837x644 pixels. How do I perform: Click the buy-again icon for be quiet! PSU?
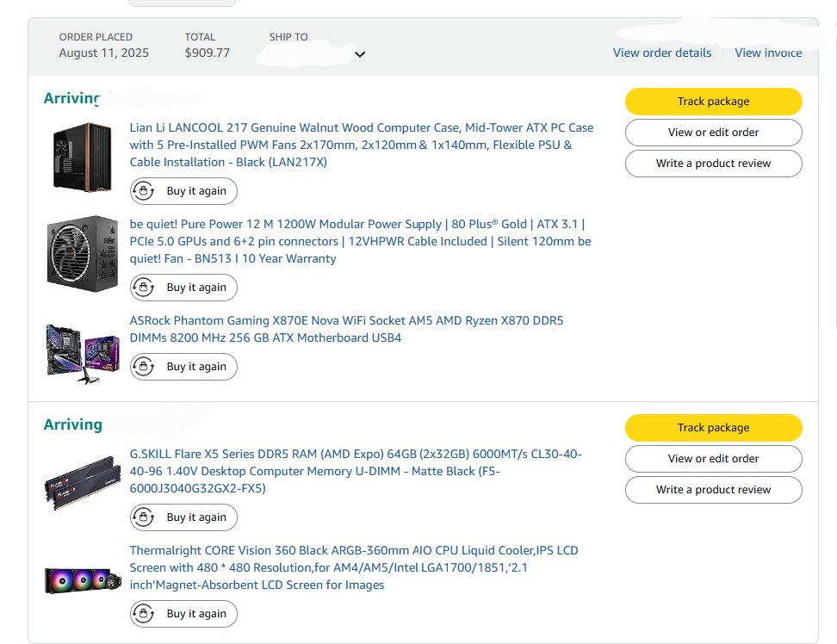pyautogui.click(x=144, y=288)
